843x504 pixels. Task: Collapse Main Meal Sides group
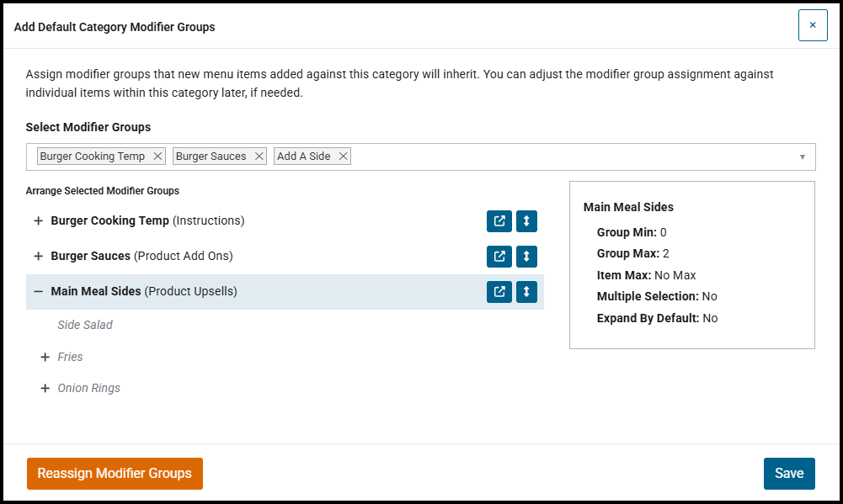point(38,292)
